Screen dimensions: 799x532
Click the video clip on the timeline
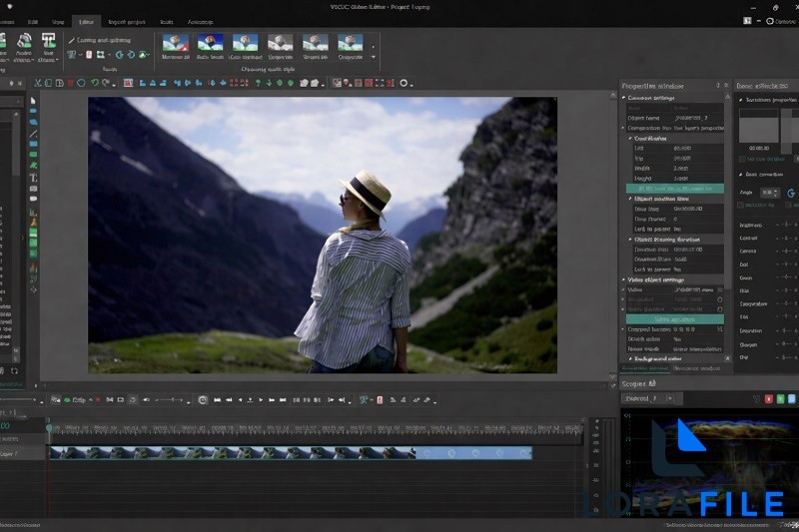point(291,452)
